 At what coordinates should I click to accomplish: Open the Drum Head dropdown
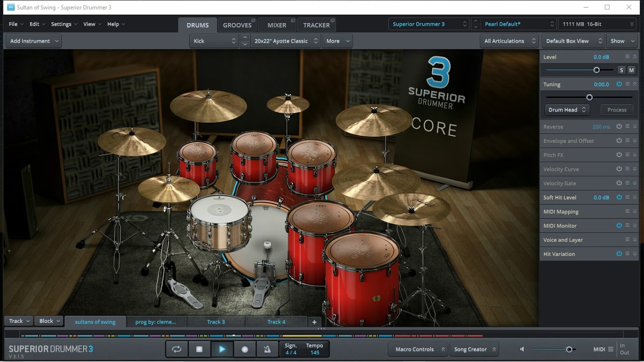567,110
